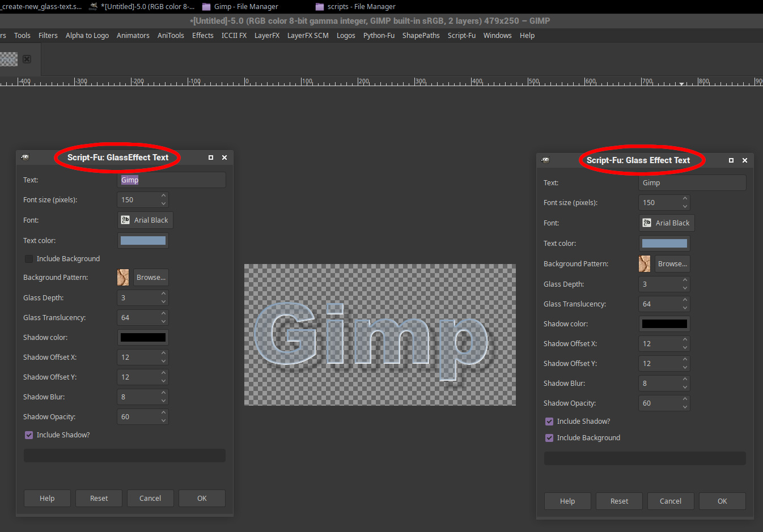The image size is (763, 532).
Task: Increase Font size in the left dialog
Action: click(163, 196)
